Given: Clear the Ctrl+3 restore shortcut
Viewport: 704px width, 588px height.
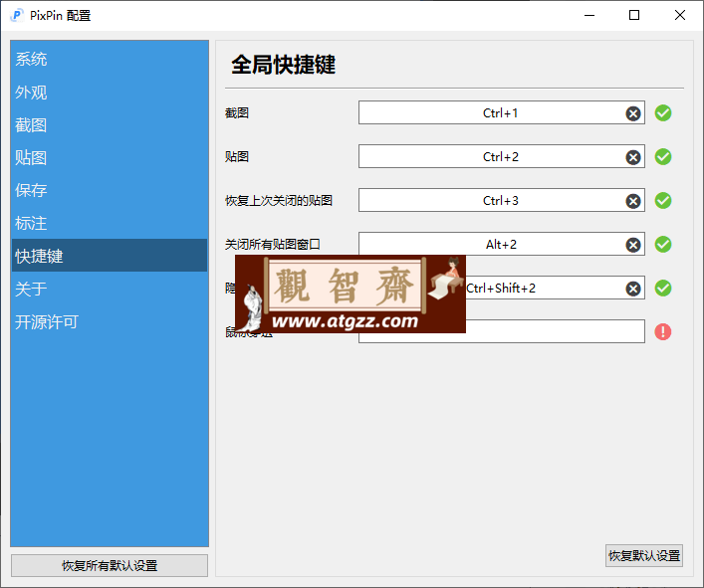Looking at the screenshot, I should click(x=633, y=201).
